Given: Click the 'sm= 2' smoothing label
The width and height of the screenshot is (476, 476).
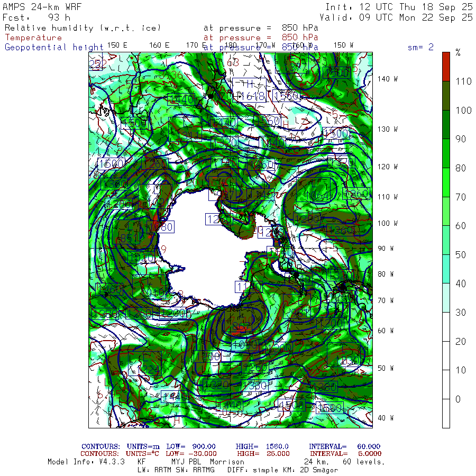Looking at the screenshot, I should point(420,47).
